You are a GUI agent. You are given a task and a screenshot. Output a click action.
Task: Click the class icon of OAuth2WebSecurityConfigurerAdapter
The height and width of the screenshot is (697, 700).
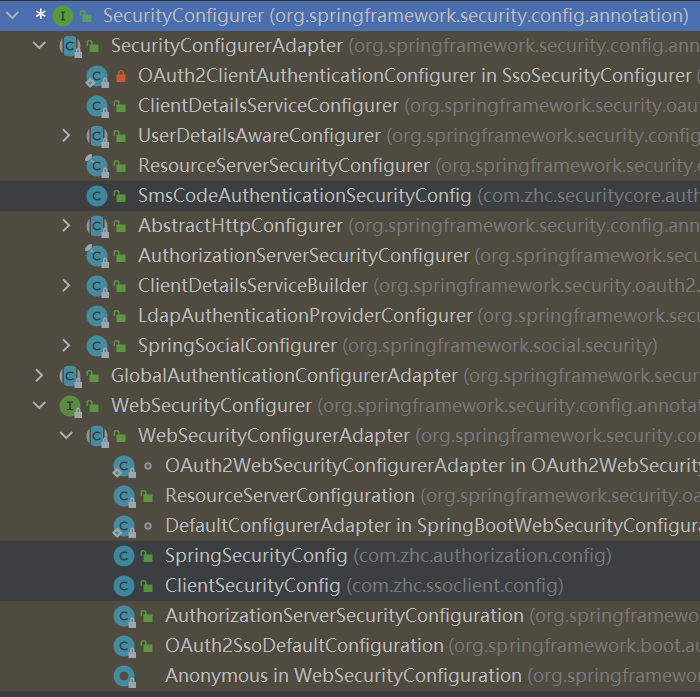coord(124,466)
